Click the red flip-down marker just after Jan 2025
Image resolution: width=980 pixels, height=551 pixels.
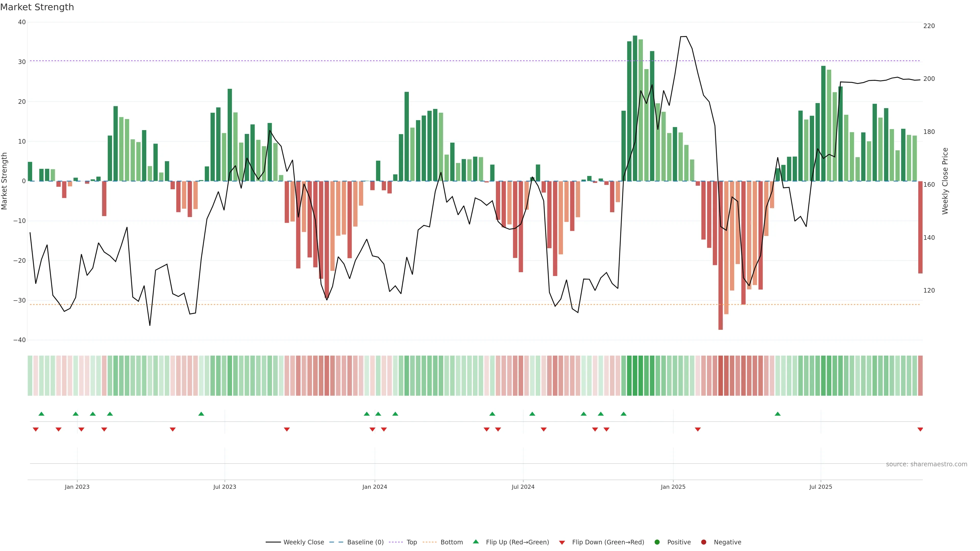698,429
